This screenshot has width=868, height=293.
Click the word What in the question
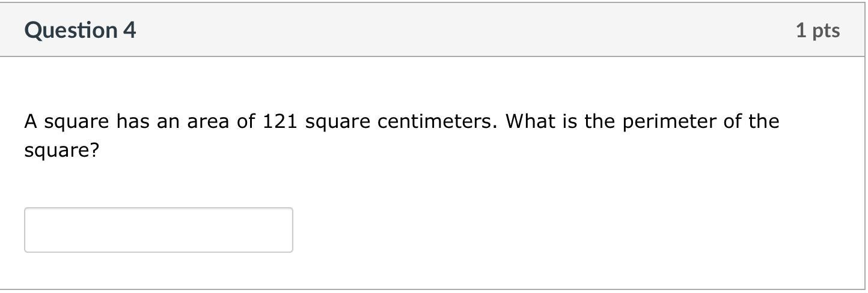click(x=526, y=122)
